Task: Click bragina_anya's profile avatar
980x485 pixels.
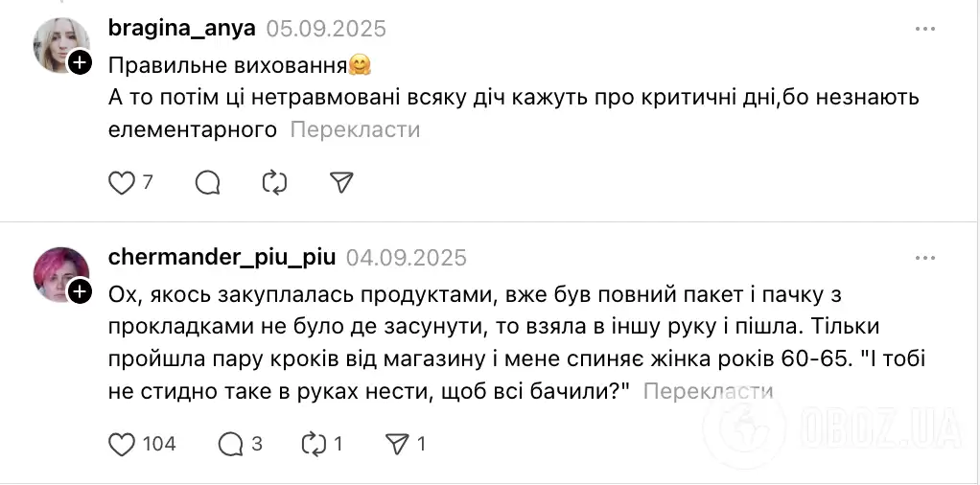Action: [59, 46]
